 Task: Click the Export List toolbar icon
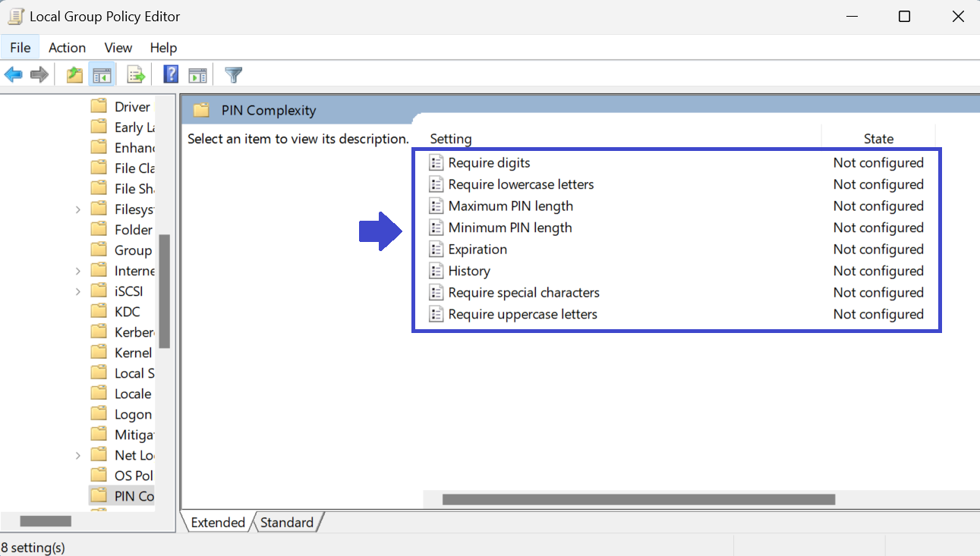[x=136, y=74]
